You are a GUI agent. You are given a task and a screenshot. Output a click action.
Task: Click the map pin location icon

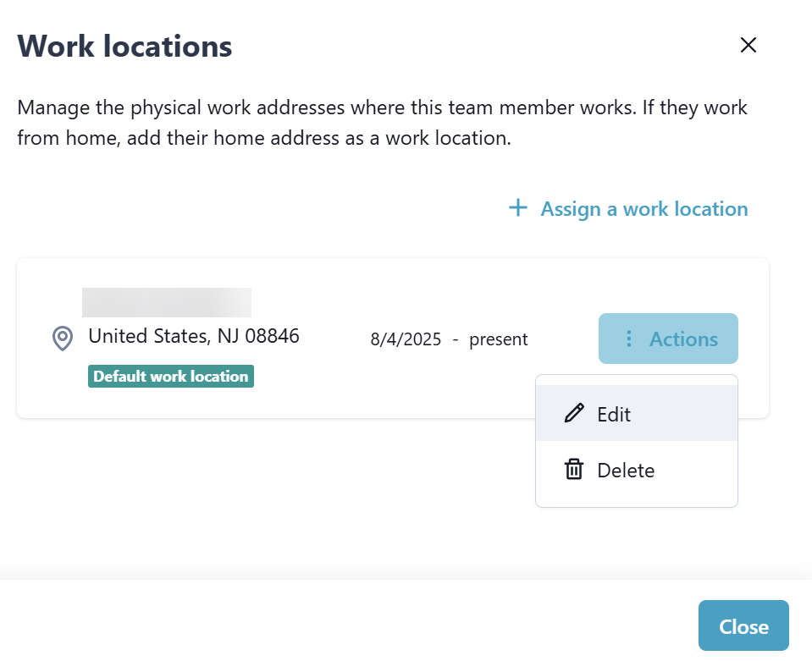(x=63, y=339)
